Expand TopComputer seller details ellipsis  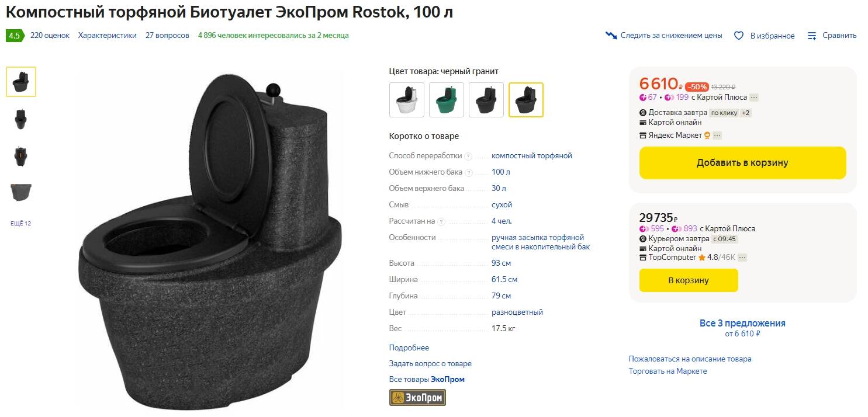point(742,258)
